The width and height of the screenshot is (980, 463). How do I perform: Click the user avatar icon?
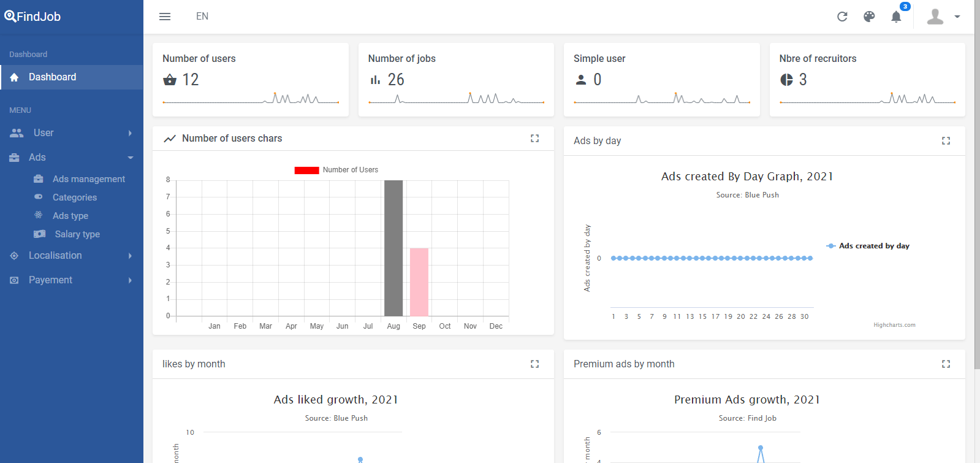tap(935, 17)
